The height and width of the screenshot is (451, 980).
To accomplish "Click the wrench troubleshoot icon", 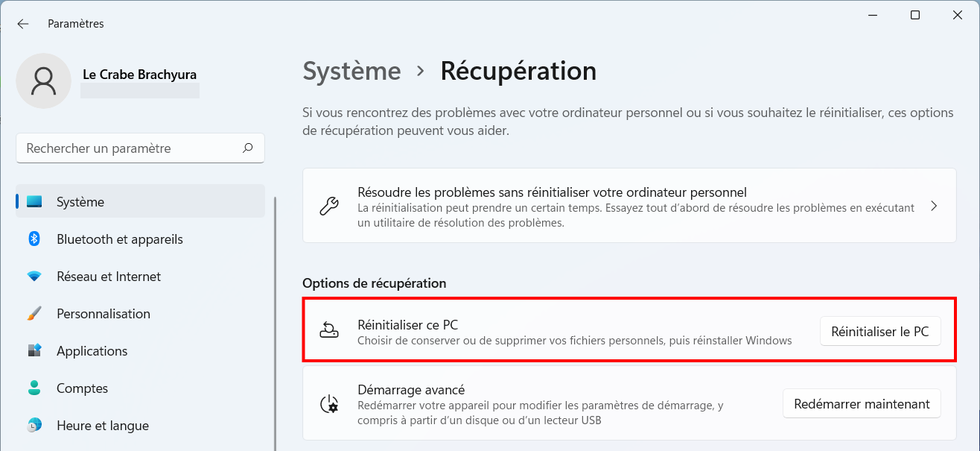I will (329, 206).
